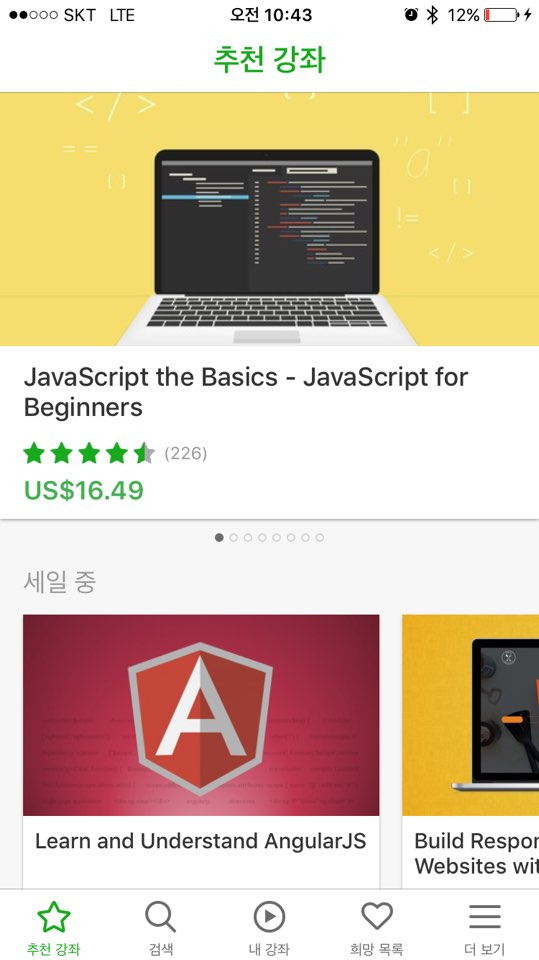Open the Build Responsive Websites course card
The image size is (539, 960).
pos(470,752)
